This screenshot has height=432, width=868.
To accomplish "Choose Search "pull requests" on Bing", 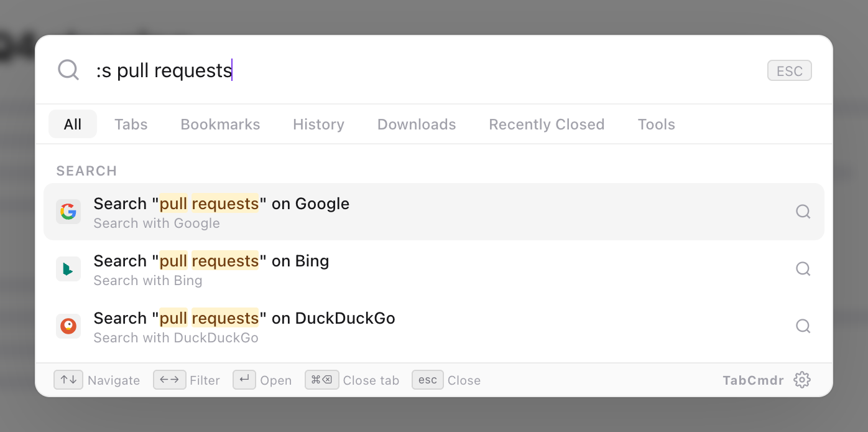I will [x=434, y=269].
